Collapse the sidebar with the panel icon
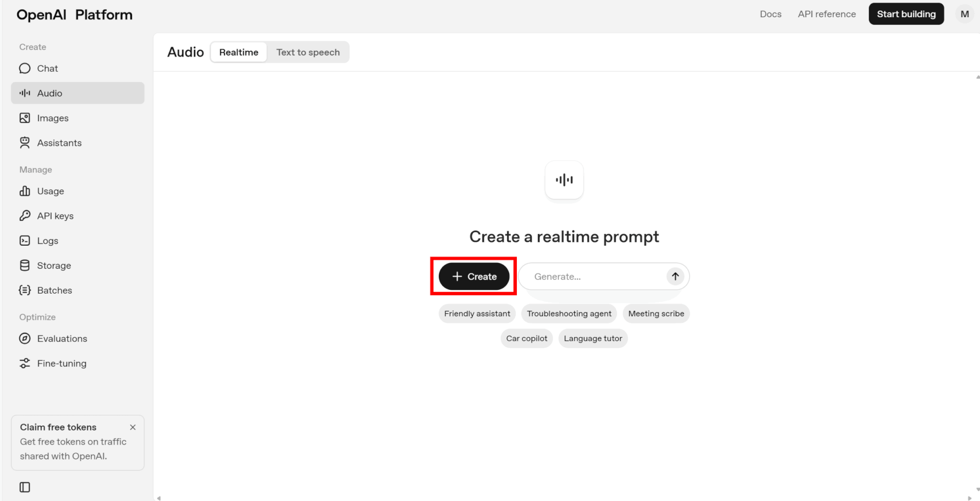This screenshot has height=501, width=980. 25,487
